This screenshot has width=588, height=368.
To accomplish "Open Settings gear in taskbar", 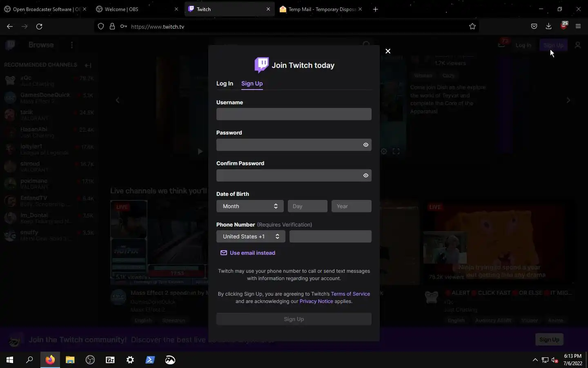I will pyautogui.click(x=130, y=360).
